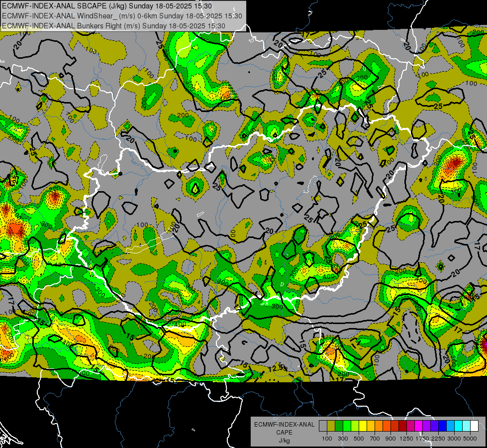Click the 'CAPE' label in the legend

[284, 433]
